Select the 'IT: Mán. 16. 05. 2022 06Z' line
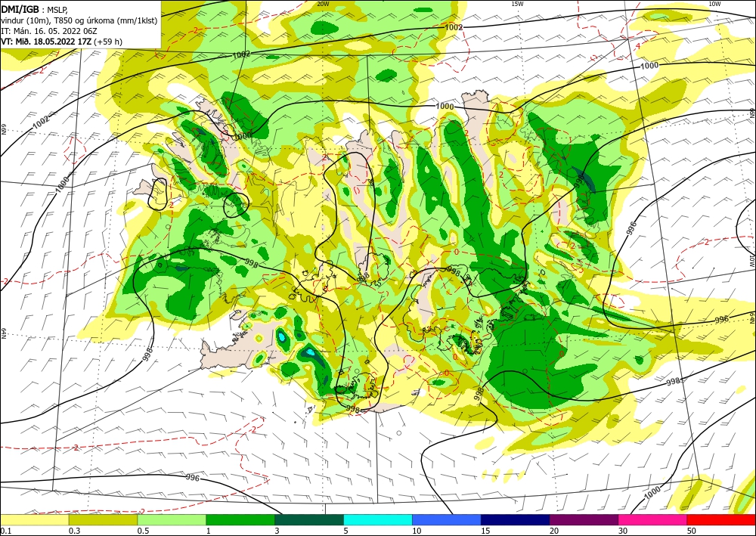The width and height of the screenshot is (756, 536). pyautogui.click(x=50, y=31)
